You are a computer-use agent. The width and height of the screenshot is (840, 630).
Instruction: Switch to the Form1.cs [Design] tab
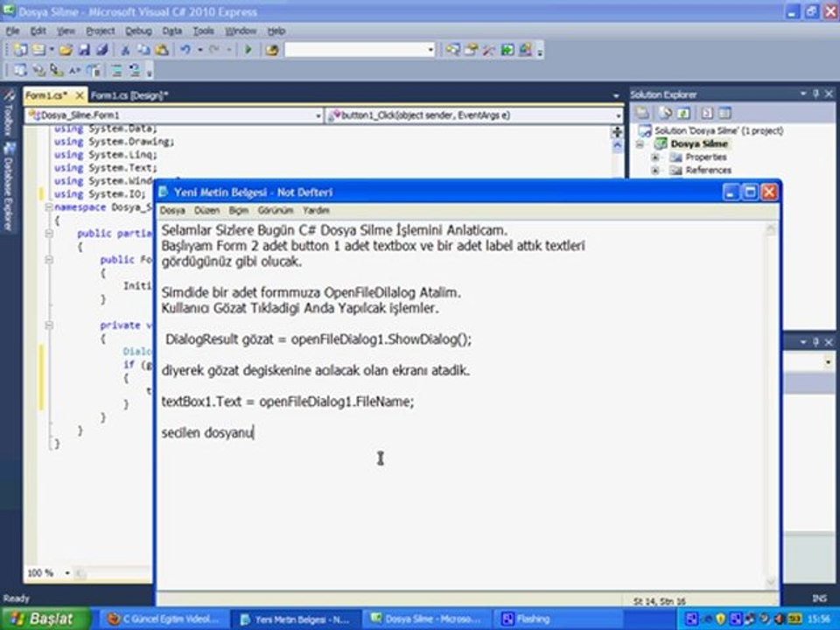pos(129,95)
